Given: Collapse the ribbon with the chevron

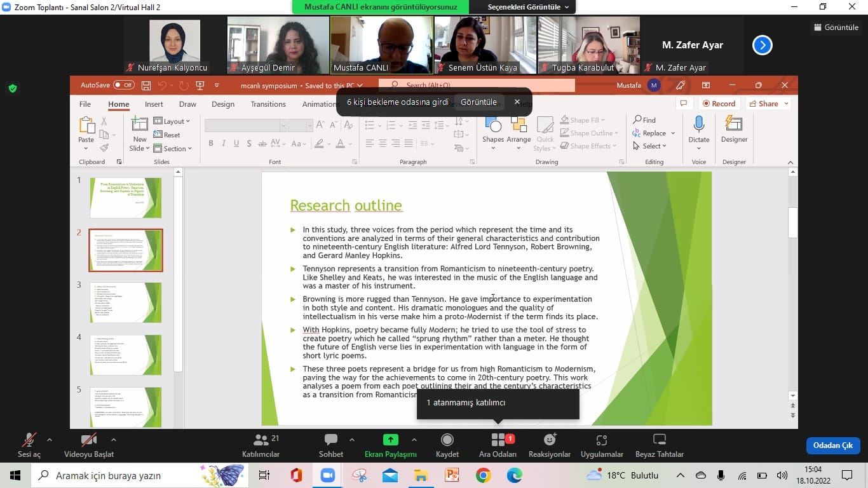Looking at the screenshot, I should [x=790, y=162].
